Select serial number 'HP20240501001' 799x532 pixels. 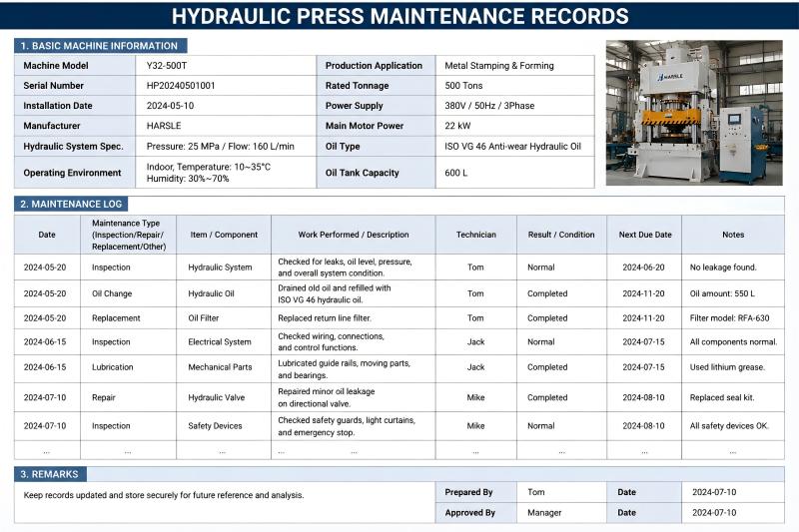point(181,86)
